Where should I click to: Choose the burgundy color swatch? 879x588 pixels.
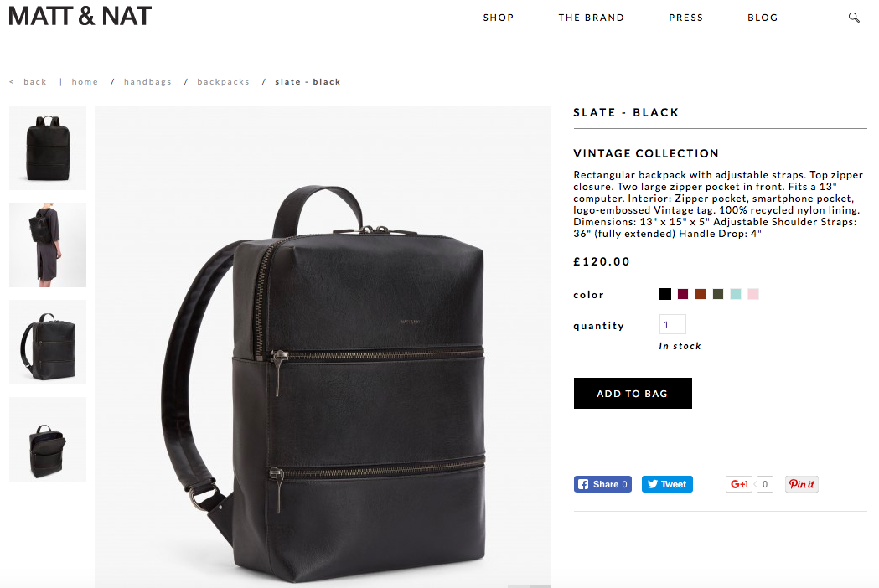click(x=683, y=294)
